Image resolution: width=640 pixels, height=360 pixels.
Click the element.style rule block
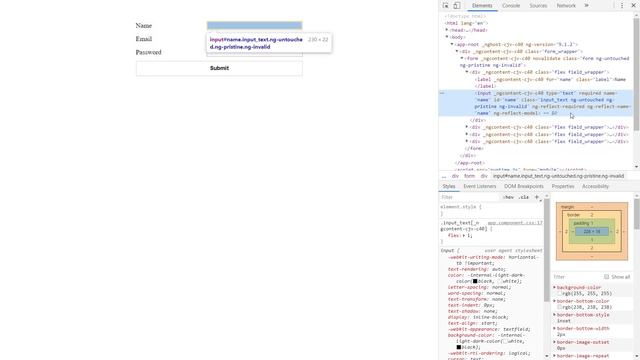tap(491, 210)
